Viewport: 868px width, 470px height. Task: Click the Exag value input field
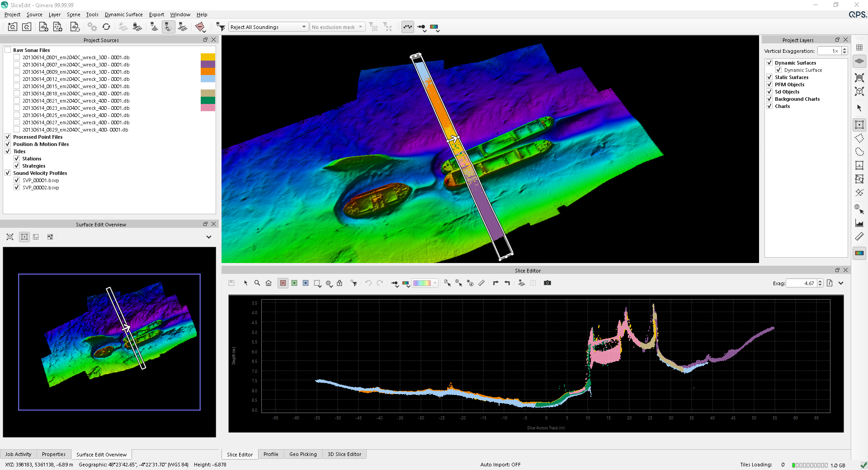802,283
